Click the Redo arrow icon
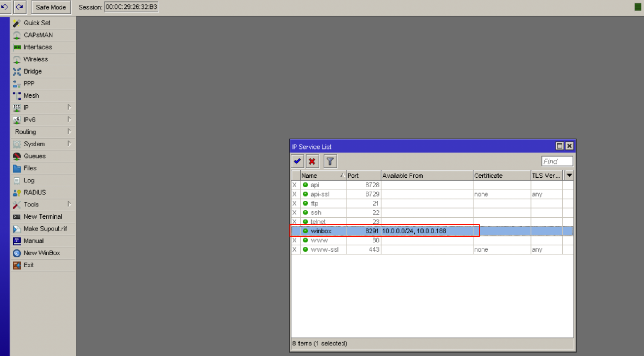This screenshot has width=644, height=356. [x=19, y=7]
